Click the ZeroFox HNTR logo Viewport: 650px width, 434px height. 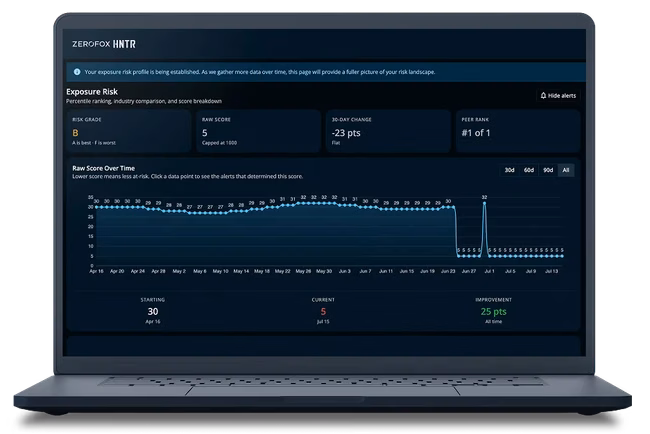(x=104, y=44)
